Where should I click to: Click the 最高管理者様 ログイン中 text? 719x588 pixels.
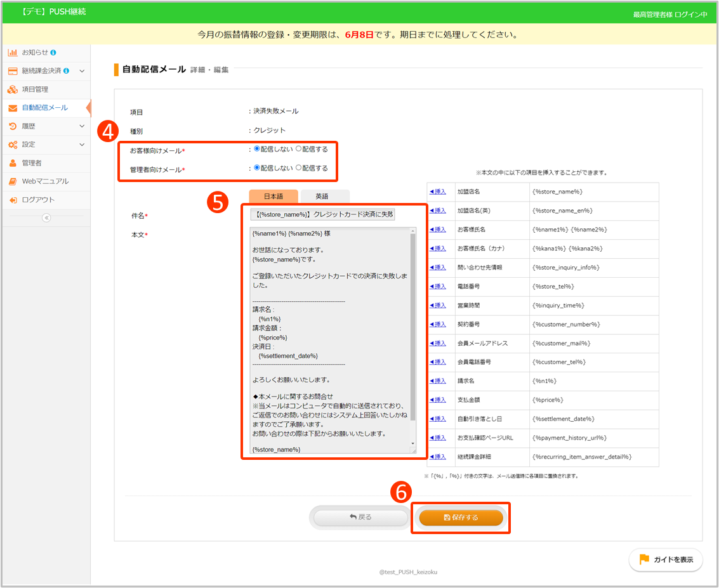point(670,15)
